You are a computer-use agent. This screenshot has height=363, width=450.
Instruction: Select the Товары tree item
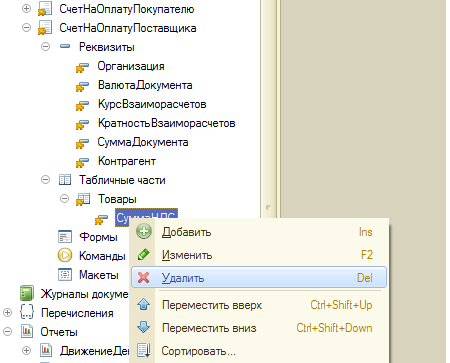[x=117, y=199]
